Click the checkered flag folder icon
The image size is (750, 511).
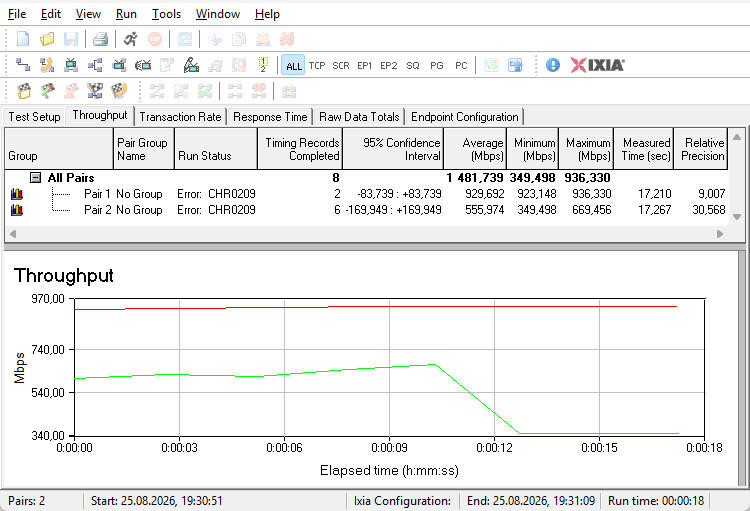[x=24, y=91]
